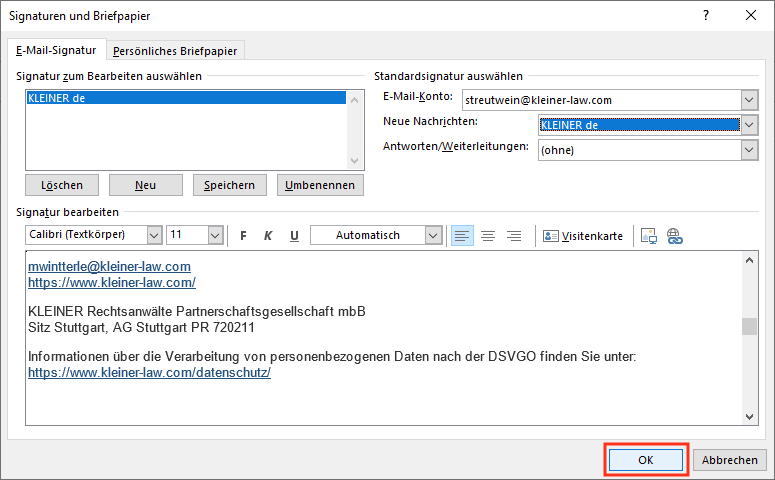Select the E-Mail-Signatur tab
This screenshot has width=775, height=480.
(x=56, y=50)
